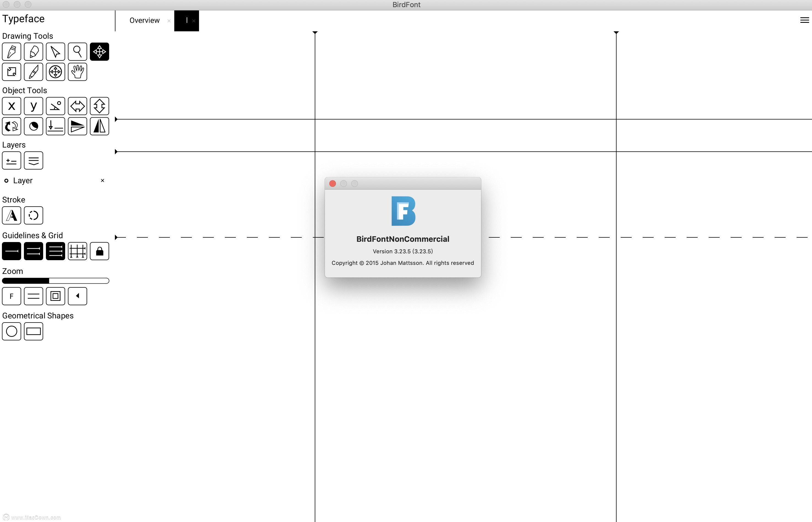
Task: Go to previous zoom view arrow
Action: point(77,296)
